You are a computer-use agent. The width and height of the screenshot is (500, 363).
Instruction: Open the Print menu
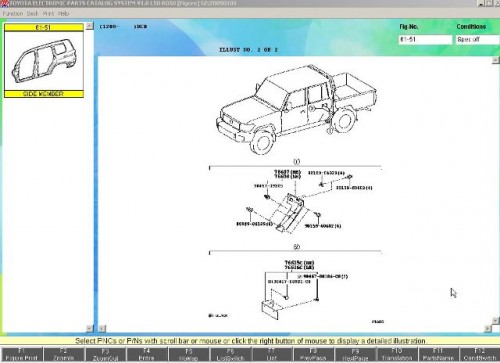click(48, 14)
